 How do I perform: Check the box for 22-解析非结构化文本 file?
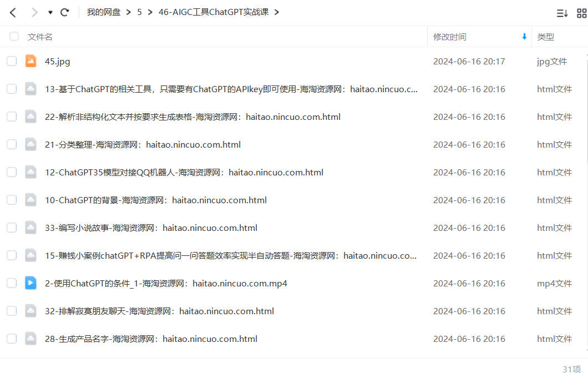[x=12, y=117]
